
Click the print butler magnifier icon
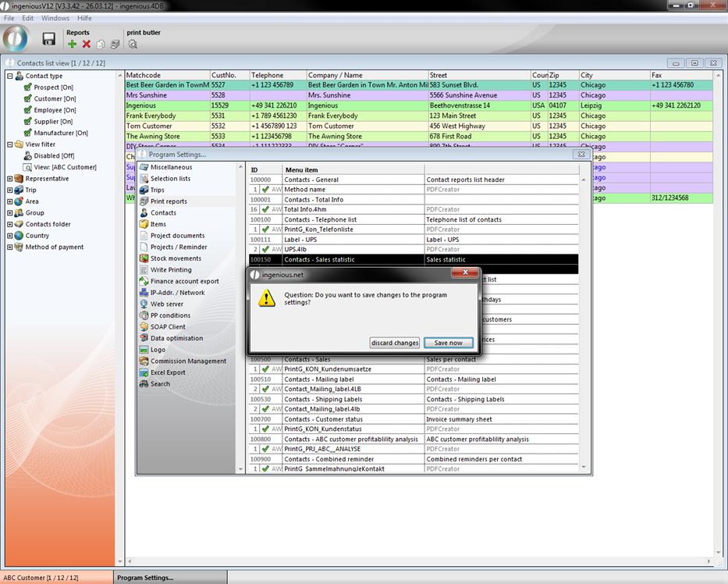coord(132,45)
